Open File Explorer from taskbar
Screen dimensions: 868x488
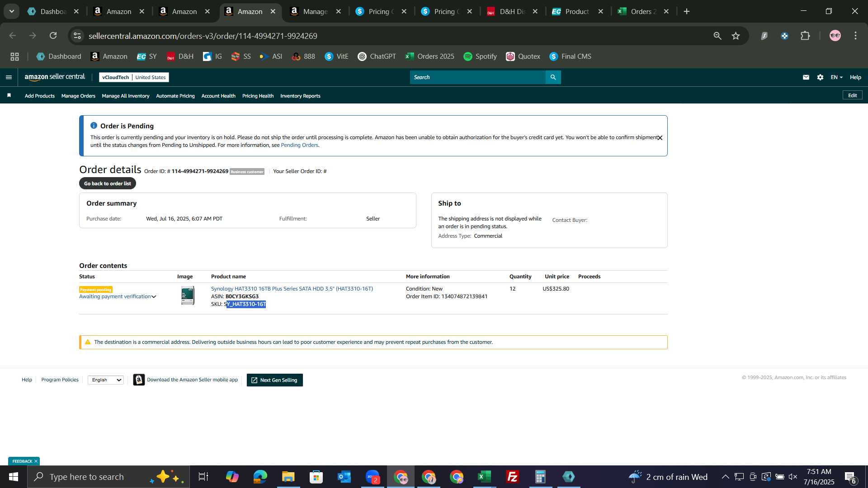click(x=288, y=477)
